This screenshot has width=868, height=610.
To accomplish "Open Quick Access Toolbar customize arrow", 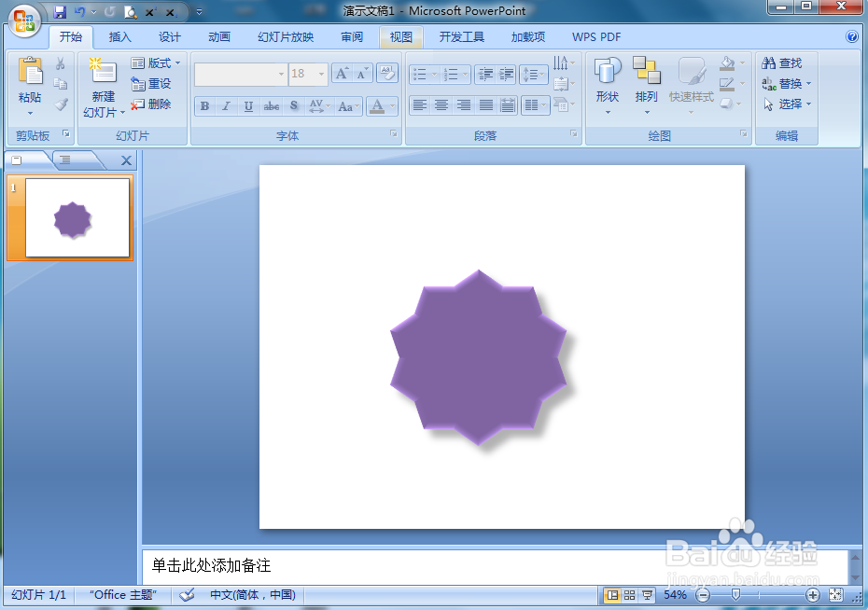I will pyautogui.click(x=200, y=11).
